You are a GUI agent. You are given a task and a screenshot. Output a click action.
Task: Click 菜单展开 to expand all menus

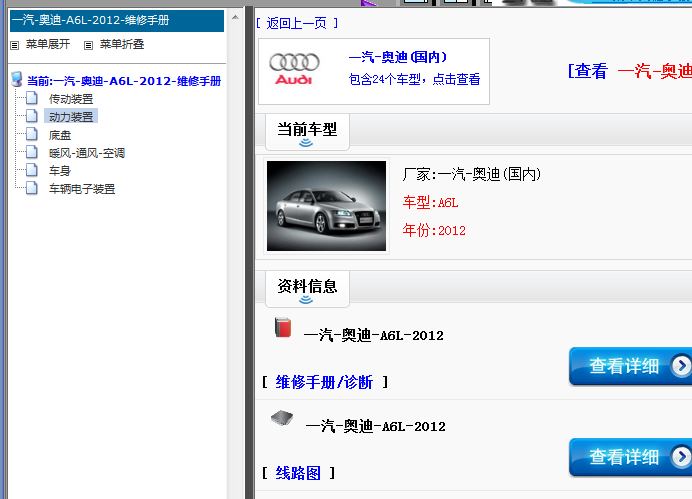tap(48, 44)
